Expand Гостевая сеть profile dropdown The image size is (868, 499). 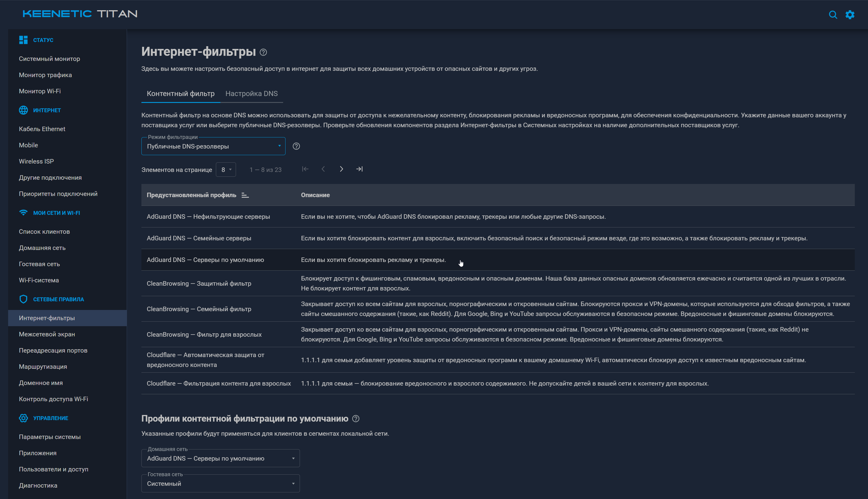[x=220, y=484]
